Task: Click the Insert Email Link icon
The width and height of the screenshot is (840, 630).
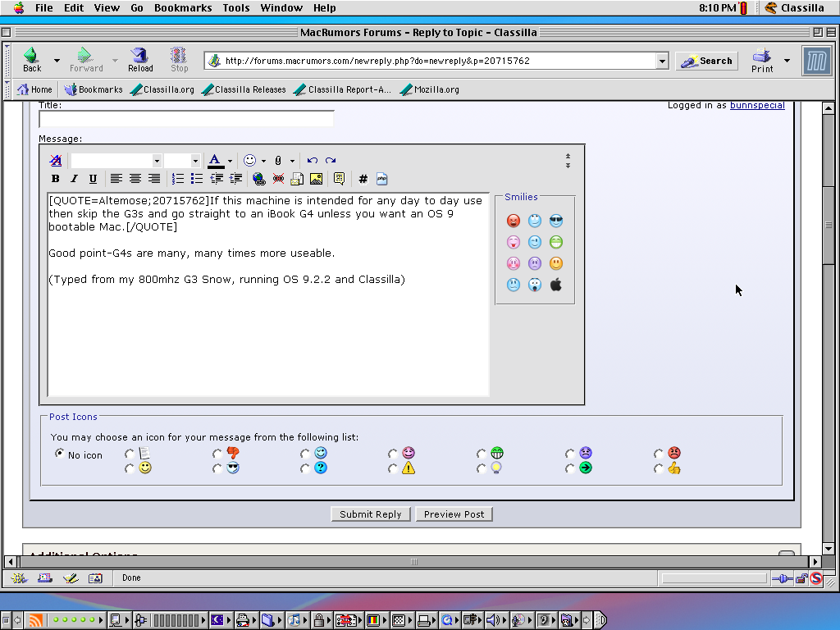Action: point(297,179)
